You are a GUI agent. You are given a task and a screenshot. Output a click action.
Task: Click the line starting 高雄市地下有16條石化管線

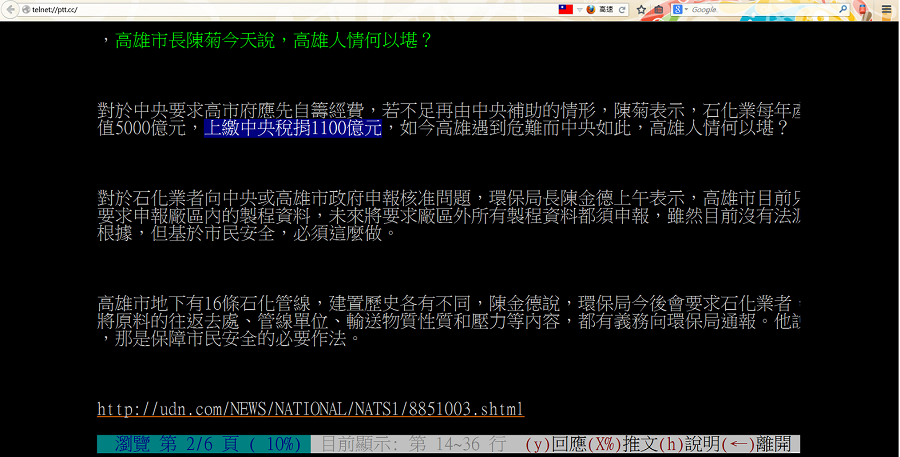pyautogui.click(x=448, y=304)
